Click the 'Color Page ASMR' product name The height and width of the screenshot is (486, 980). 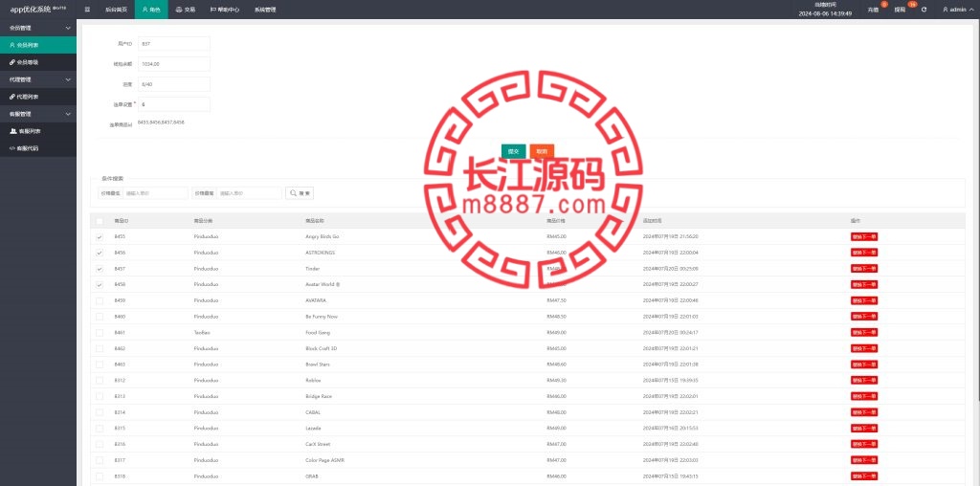click(325, 460)
